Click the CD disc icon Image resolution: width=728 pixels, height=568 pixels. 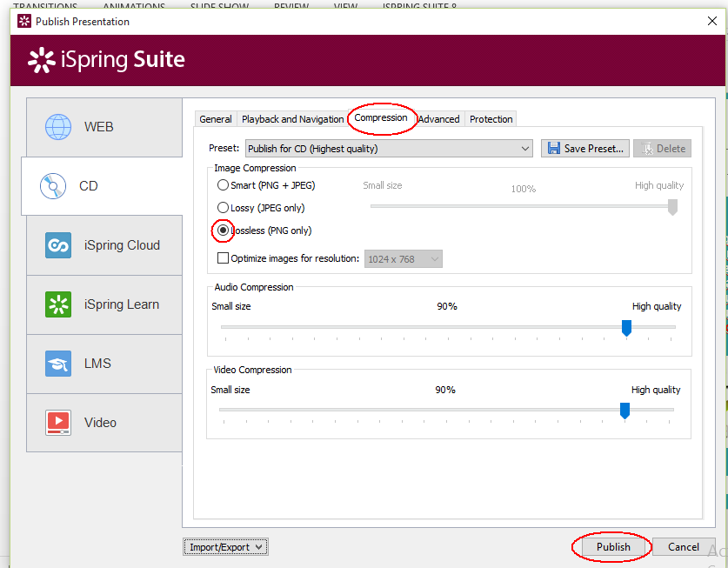[x=53, y=186]
